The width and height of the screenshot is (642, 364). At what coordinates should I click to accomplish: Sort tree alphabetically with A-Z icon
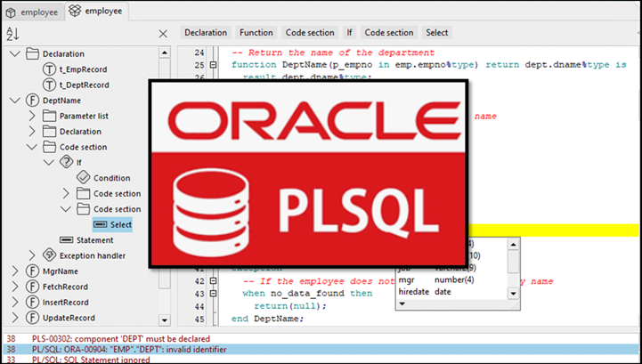[x=12, y=34]
